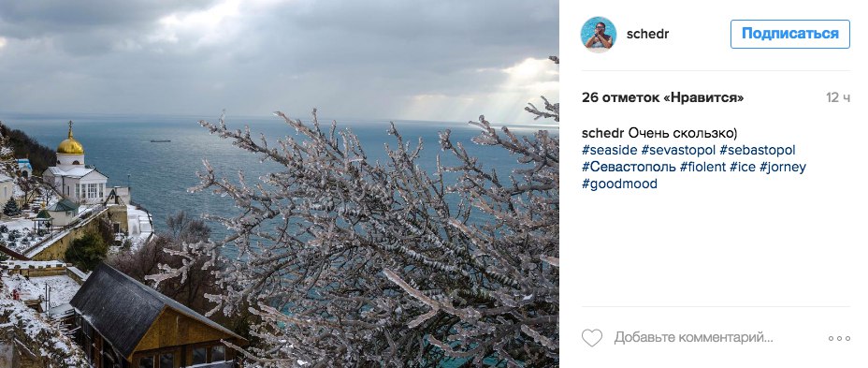
Task: Open the #sevastopol hashtag
Action: click(x=679, y=150)
